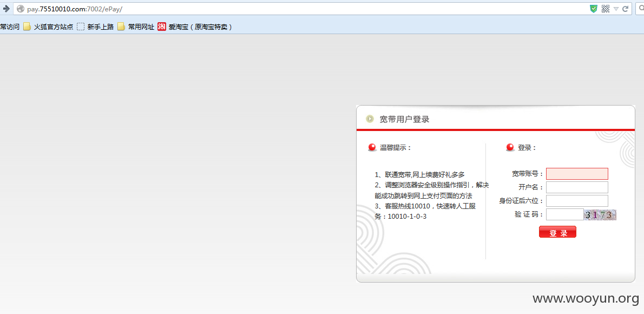Submit with the red 登录 button
The width and height of the screenshot is (644, 314).
[558, 232]
